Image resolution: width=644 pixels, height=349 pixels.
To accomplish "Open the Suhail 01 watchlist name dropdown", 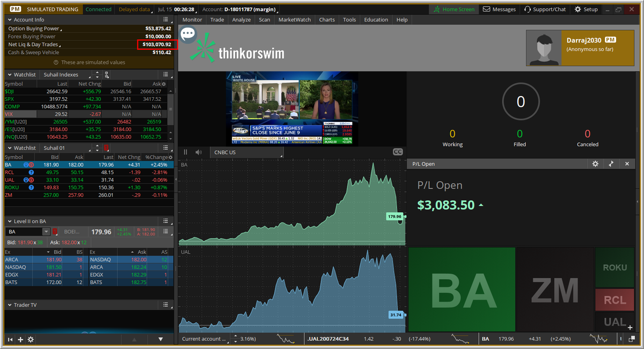I will tap(65, 148).
